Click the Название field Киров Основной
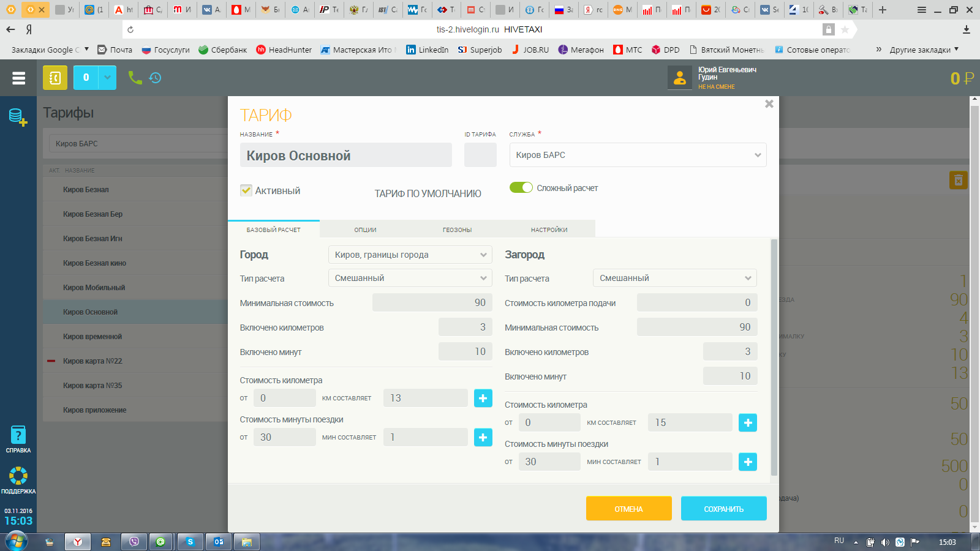Image resolution: width=980 pixels, height=551 pixels. click(x=345, y=156)
